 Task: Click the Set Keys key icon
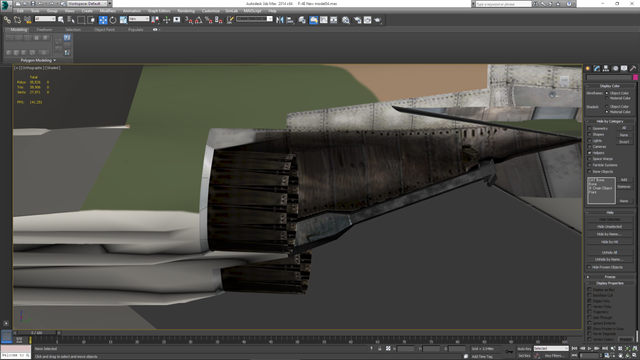[509, 351]
